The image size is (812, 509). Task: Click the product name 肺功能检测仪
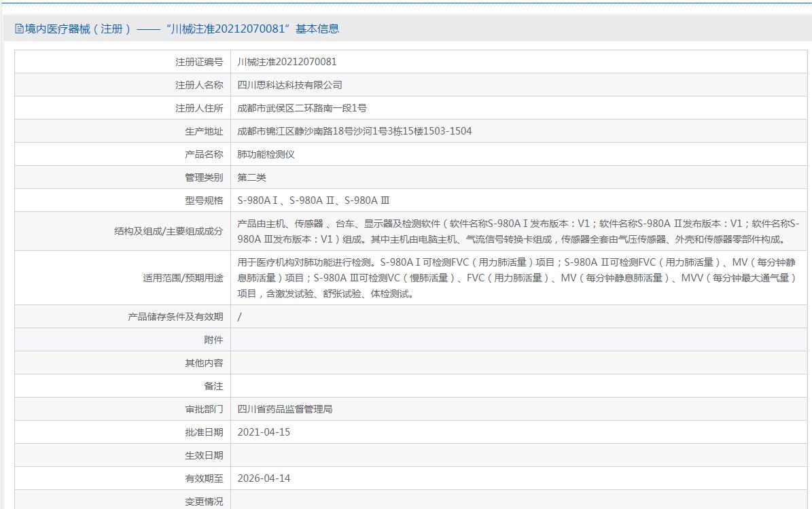click(266, 154)
